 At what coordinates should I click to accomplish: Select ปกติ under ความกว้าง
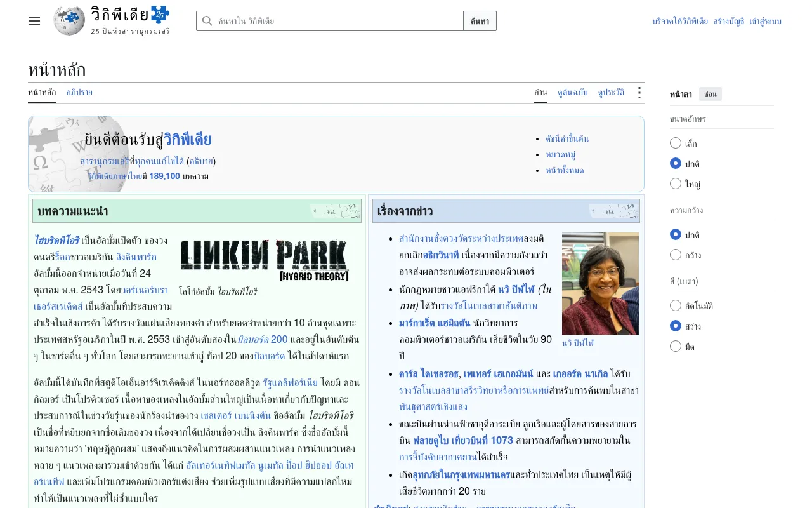click(676, 234)
